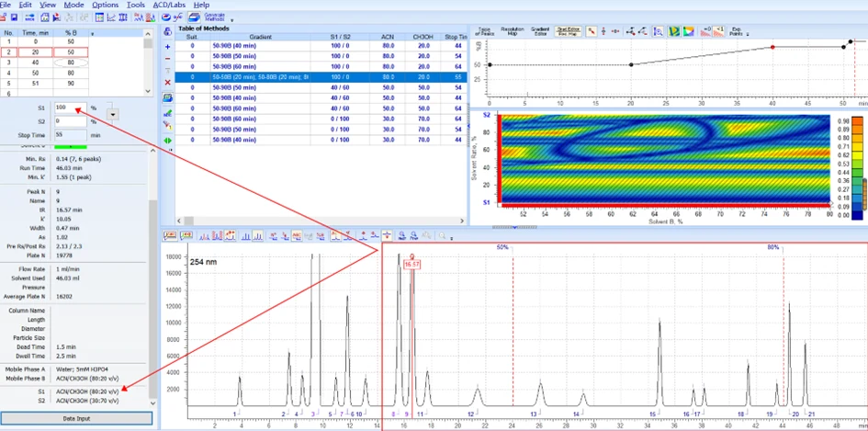
Task: Click the Data Input button
Action: [76, 418]
